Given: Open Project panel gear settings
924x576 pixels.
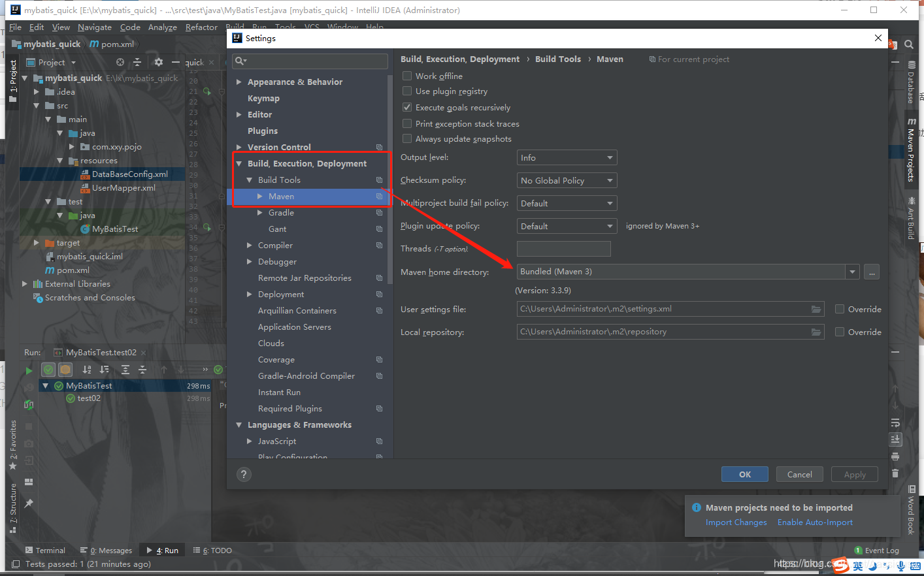Looking at the screenshot, I should [x=159, y=62].
